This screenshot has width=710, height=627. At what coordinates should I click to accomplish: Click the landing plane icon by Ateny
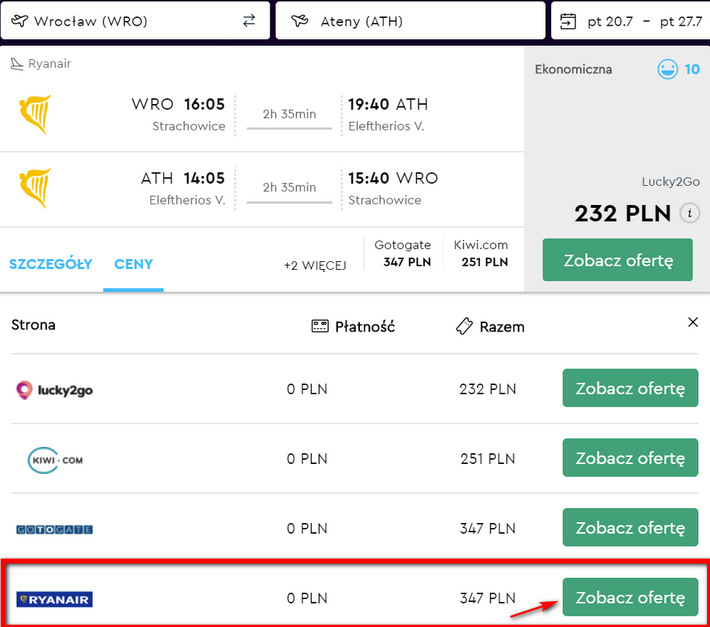point(299,21)
